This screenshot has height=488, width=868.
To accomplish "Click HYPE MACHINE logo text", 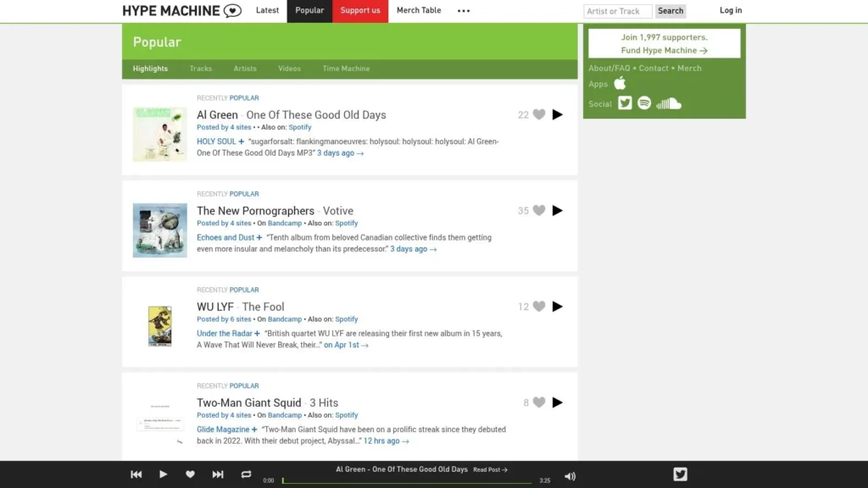I will 171,11.
